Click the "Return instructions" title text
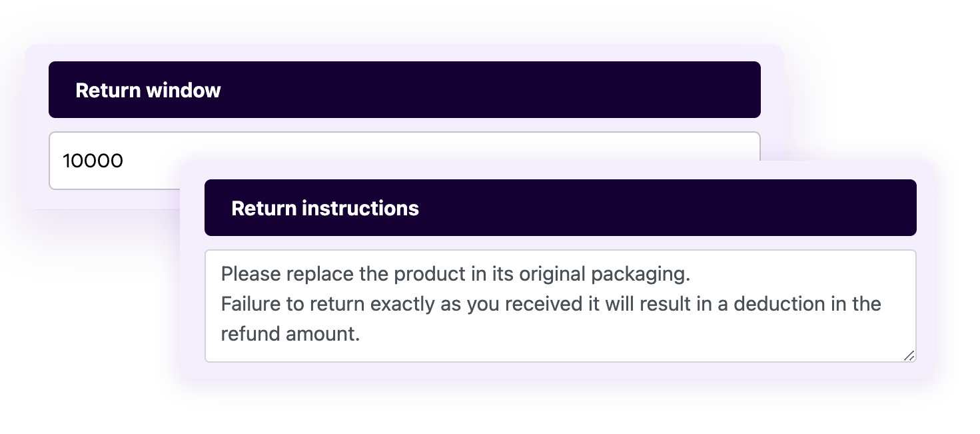The width and height of the screenshot is (980, 434). [325, 208]
